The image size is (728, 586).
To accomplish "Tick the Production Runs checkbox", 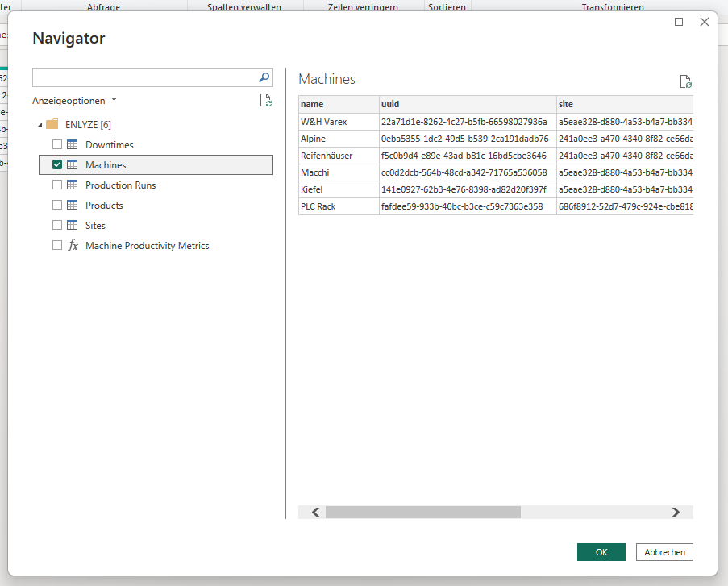I will pos(57,185).
